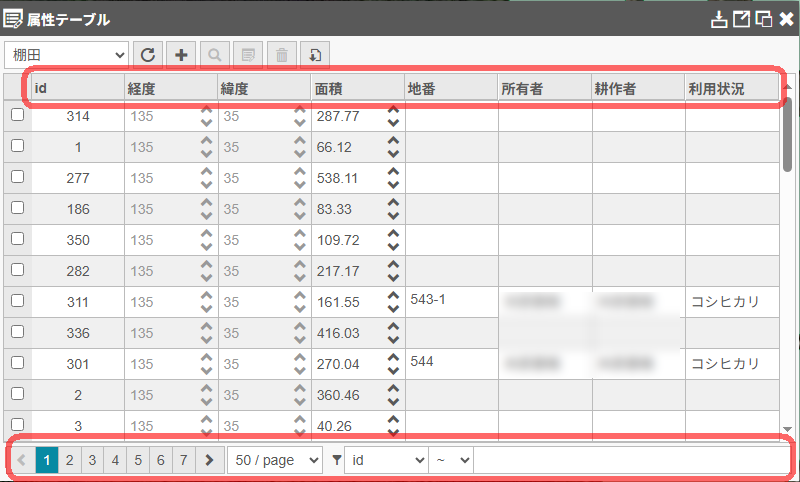The image size is (800, 482).
Task: Open the 50 / page size dropdown
Action: click(x=275, y=460)
